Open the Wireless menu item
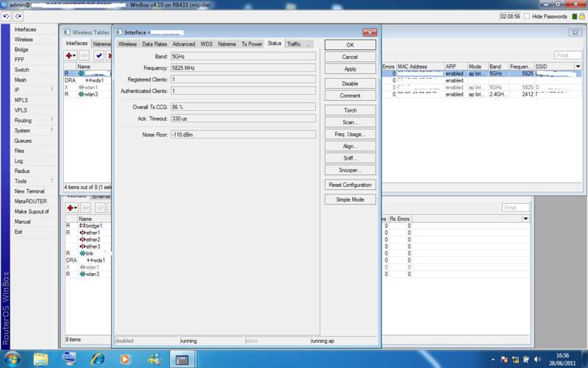588x368 pixels. coord(24,40)
